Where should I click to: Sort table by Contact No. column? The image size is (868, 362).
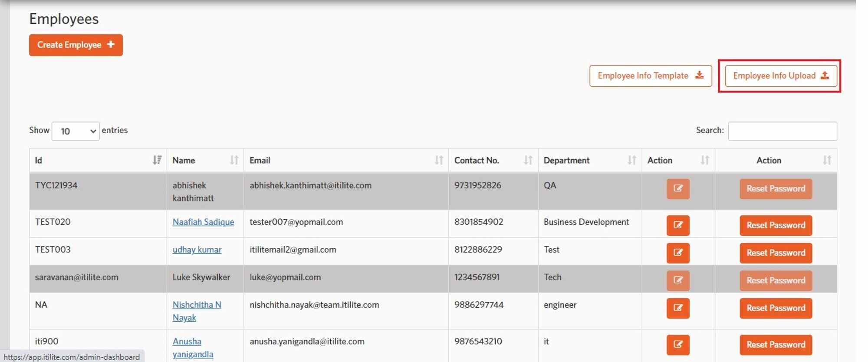528,160
